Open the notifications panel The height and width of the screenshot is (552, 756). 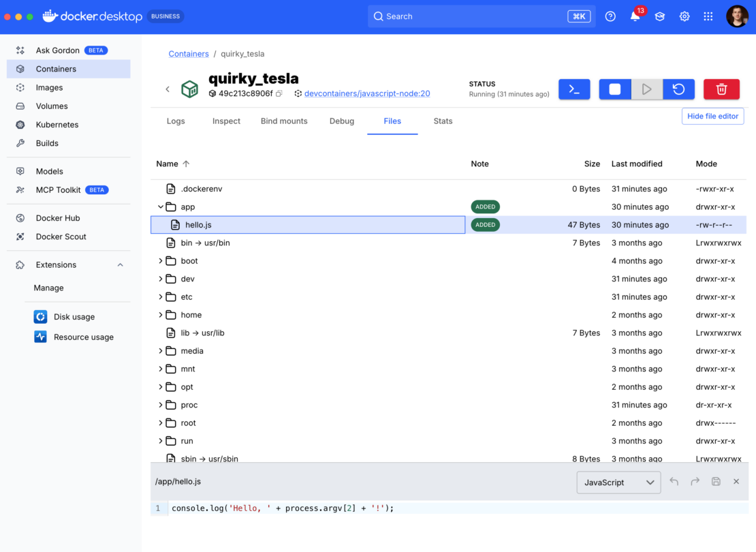(x=635, y=16)
